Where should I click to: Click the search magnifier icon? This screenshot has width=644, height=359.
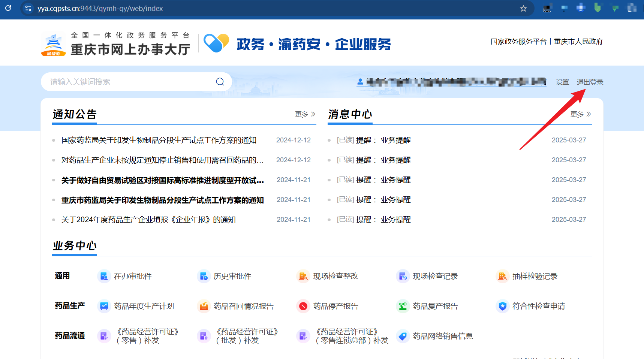point(220,82)
